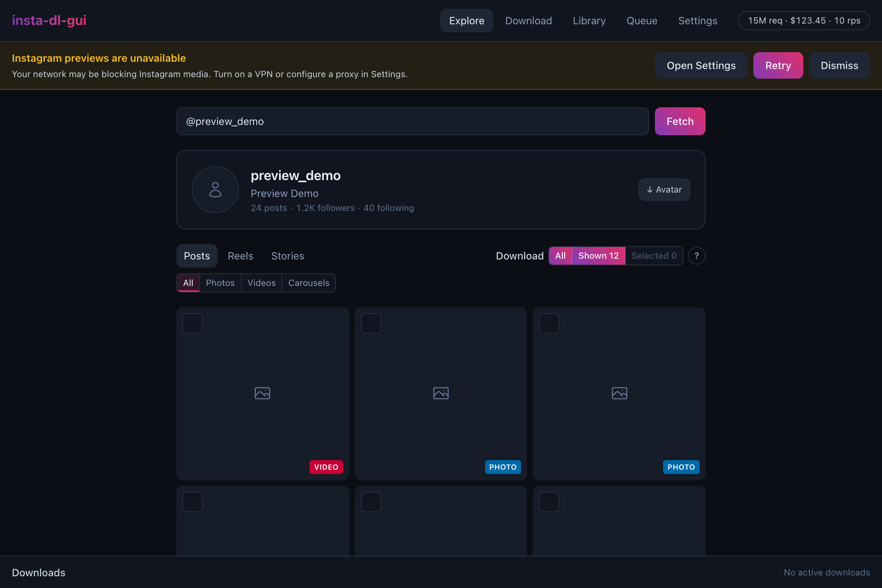The image size is (882, 588).
Task: Filter posts by Carousels
Action: point(309,283)
